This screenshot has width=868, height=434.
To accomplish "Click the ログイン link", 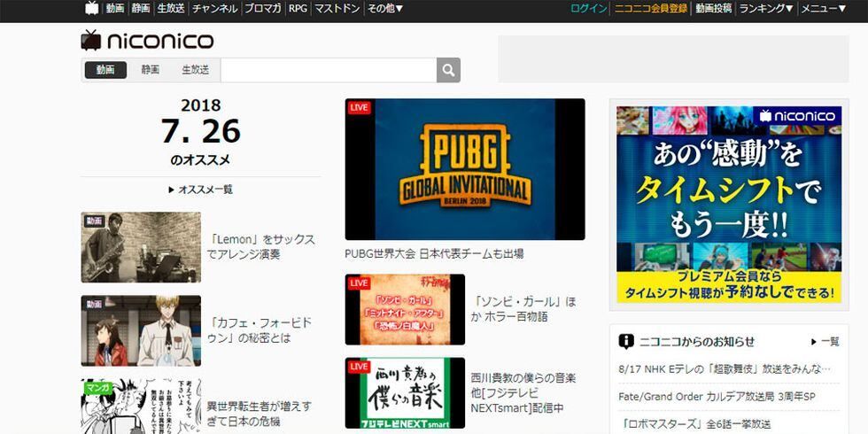I will coord(589,9).
